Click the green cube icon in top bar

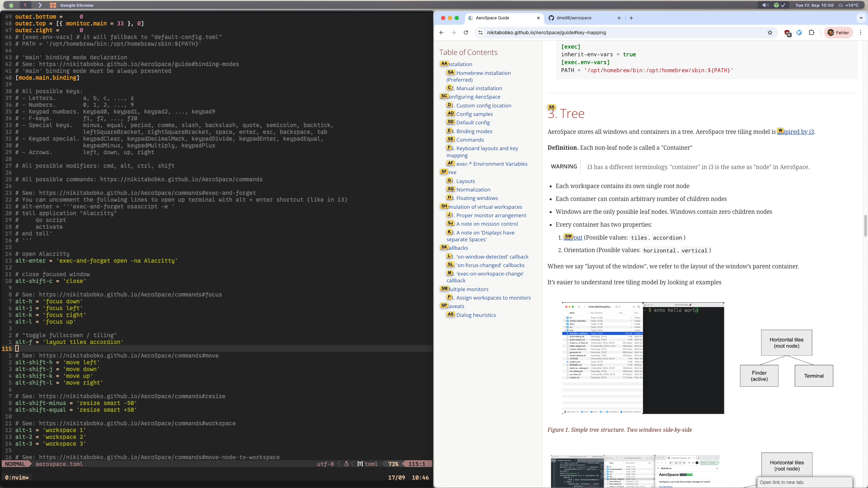coord(776,5)
